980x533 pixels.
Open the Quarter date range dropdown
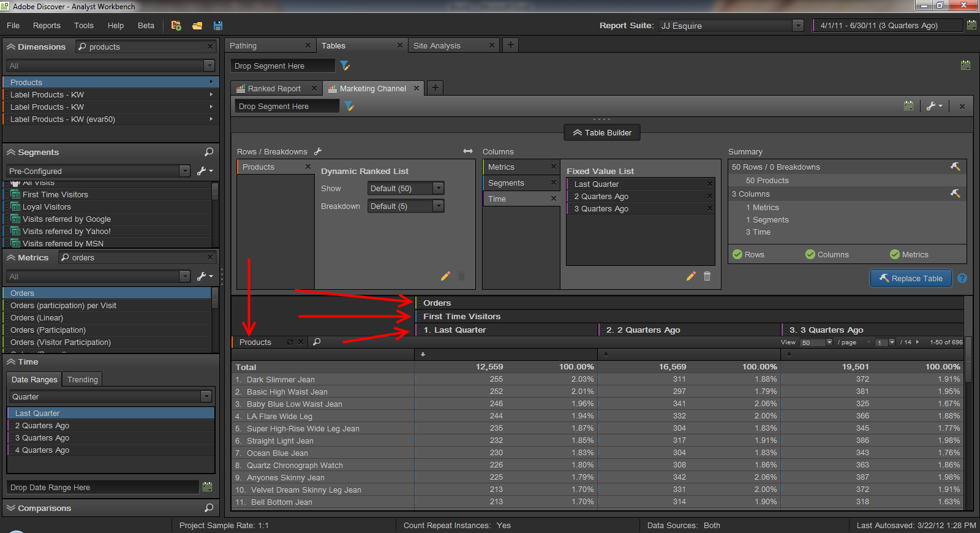coord(206,396)
